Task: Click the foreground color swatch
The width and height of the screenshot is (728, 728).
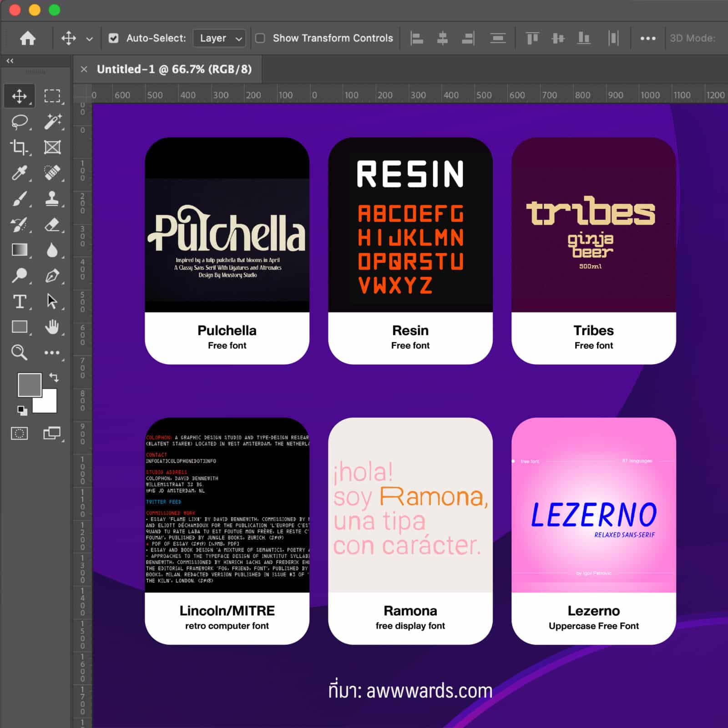Action: point(28,384)
